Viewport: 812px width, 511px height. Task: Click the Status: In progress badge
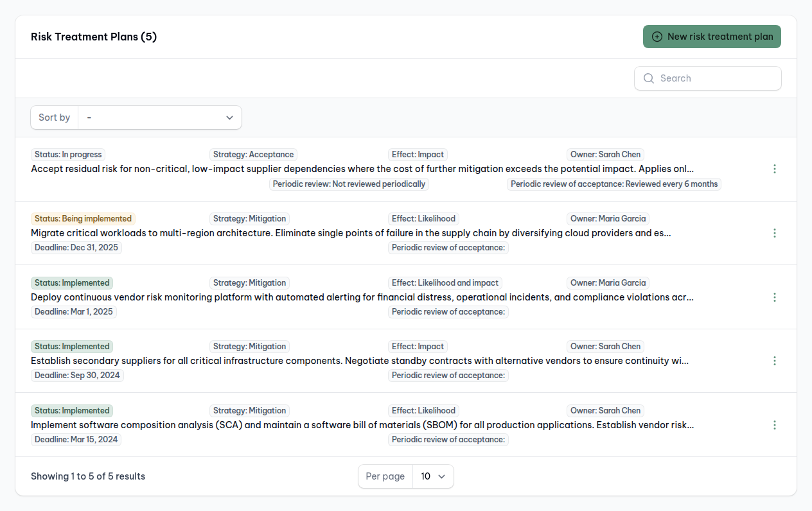(x=68, y=154)
